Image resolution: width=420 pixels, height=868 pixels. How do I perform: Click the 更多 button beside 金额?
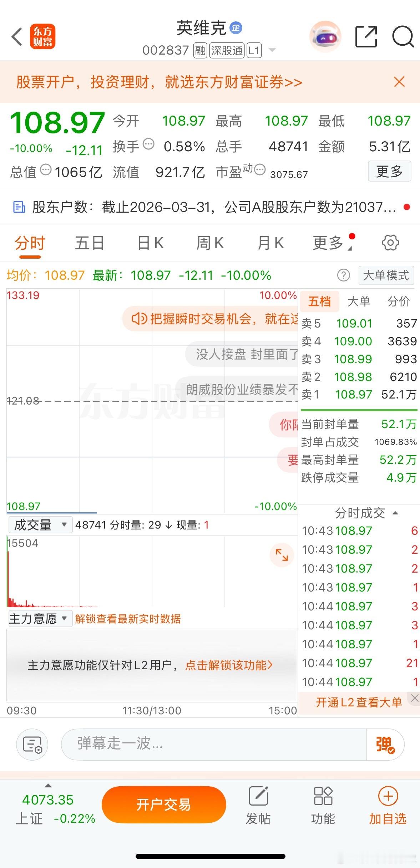(x=389, y=171)
